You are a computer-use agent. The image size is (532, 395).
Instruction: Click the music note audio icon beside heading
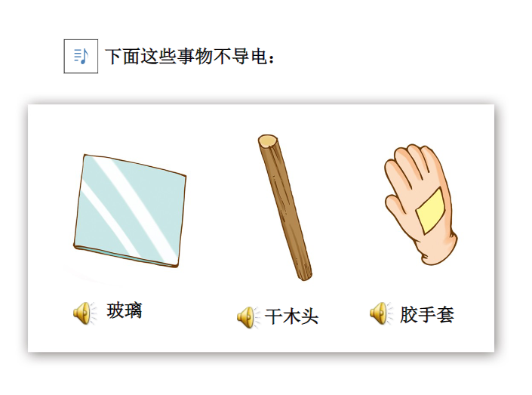[81, 56]
